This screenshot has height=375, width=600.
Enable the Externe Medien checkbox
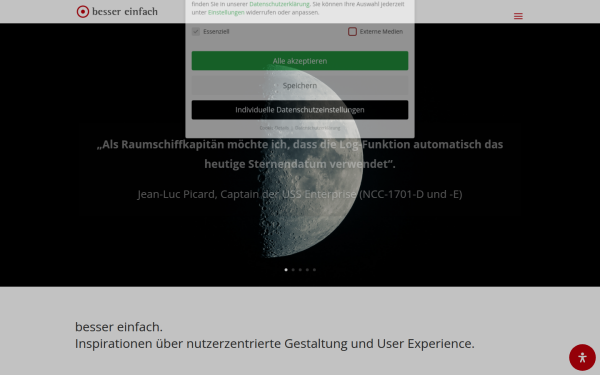click(352, 31)
